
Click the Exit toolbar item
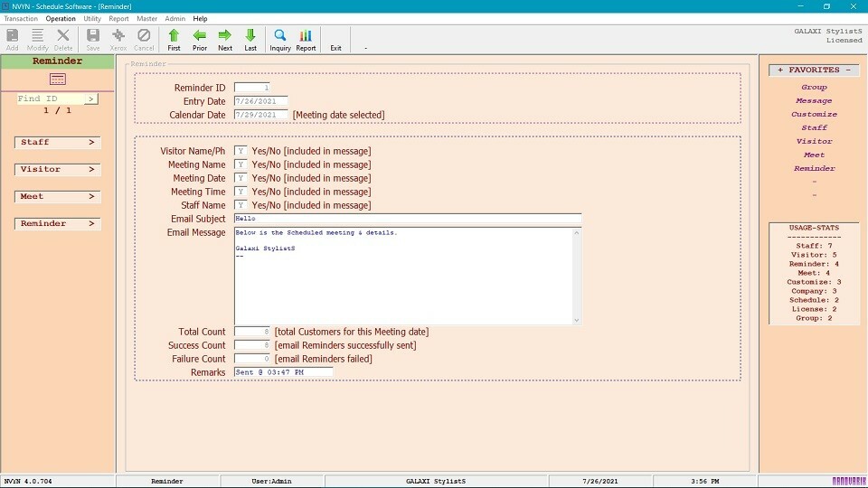point(336,48)
